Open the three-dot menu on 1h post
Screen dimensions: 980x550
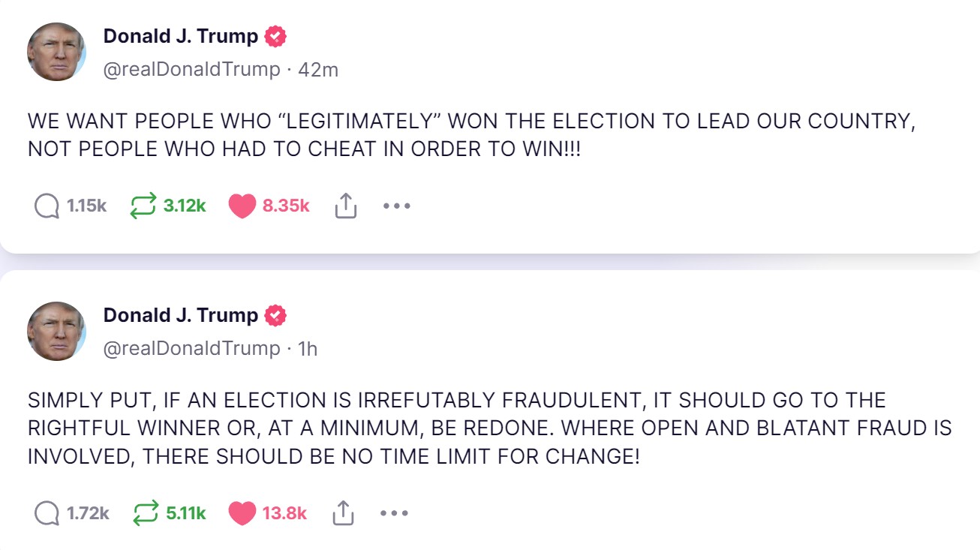pos(394,514)
